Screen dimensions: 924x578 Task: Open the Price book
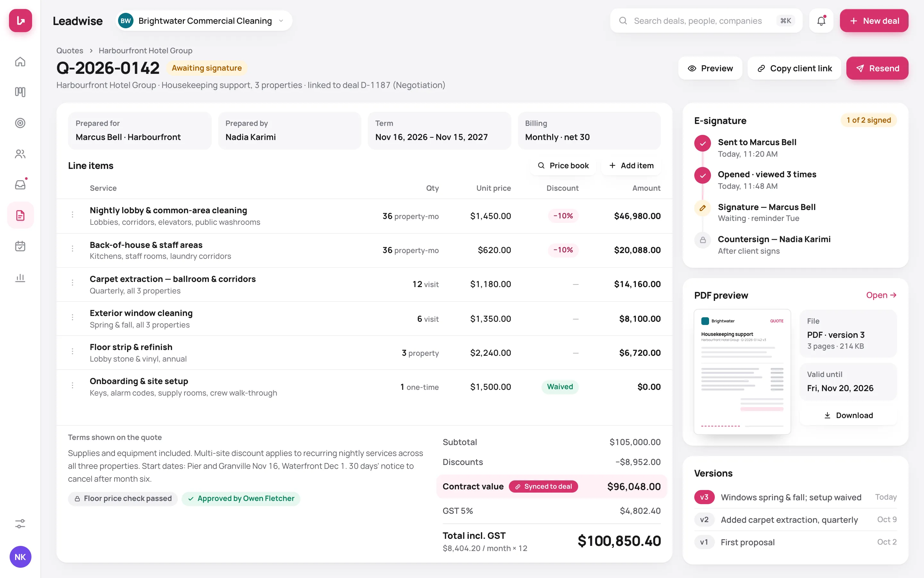[x=563, y=165]
